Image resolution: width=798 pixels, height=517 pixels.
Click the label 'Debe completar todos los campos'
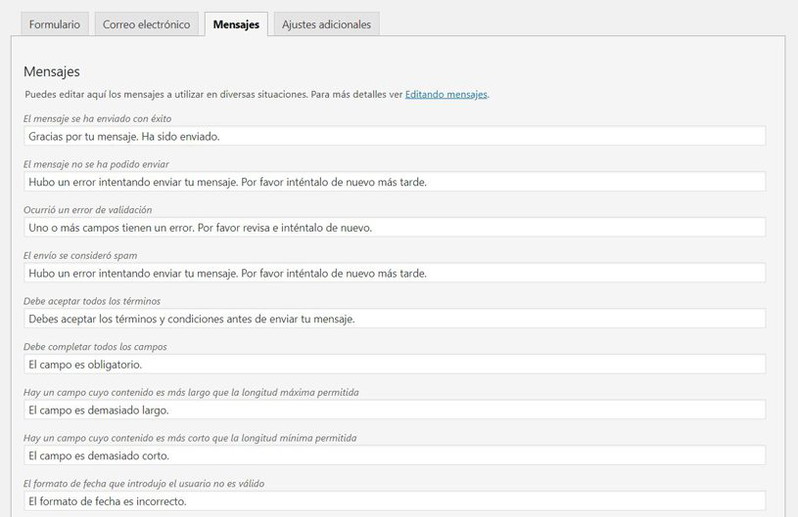(x=95, y=347)
